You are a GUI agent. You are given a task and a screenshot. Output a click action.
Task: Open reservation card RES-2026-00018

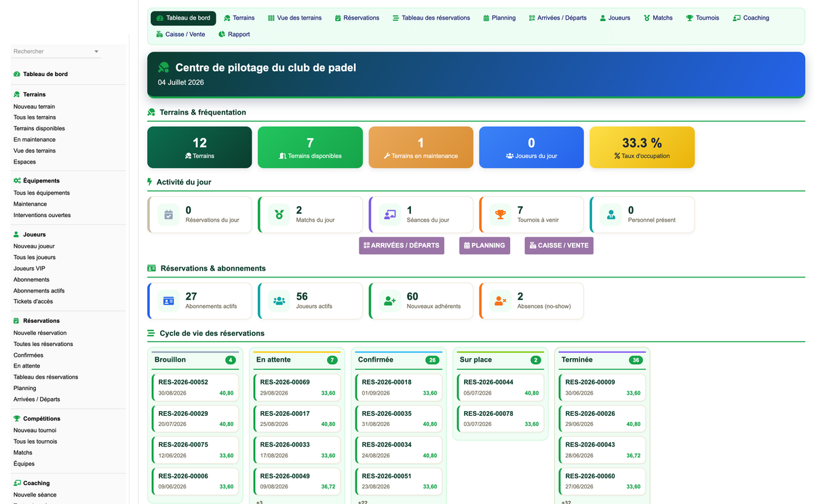[x=399, y=387]
